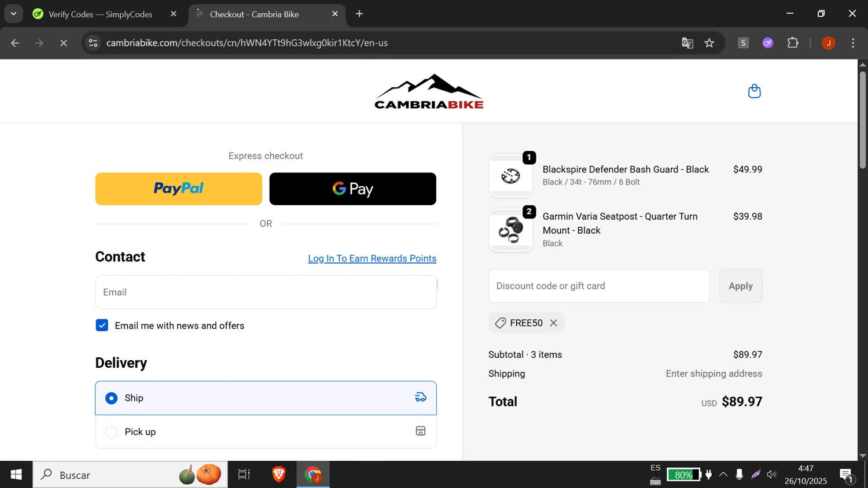Open the Windows Start menu

point(16,475)
